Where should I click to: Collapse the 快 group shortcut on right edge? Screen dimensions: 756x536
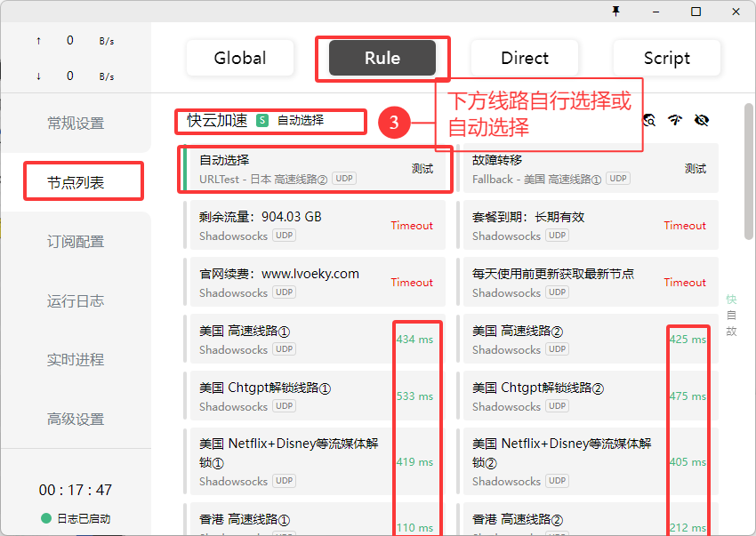click(x=730, y=300)
